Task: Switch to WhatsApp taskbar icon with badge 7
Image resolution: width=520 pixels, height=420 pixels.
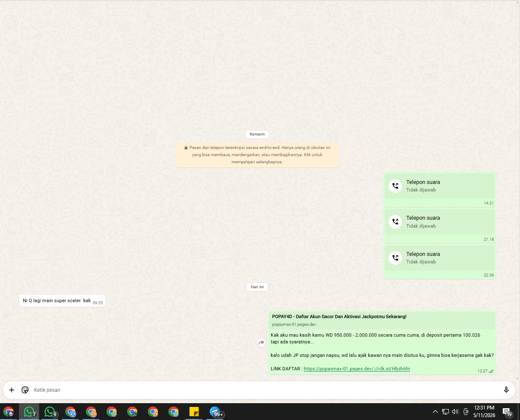Action: click(x=29, y=412)
